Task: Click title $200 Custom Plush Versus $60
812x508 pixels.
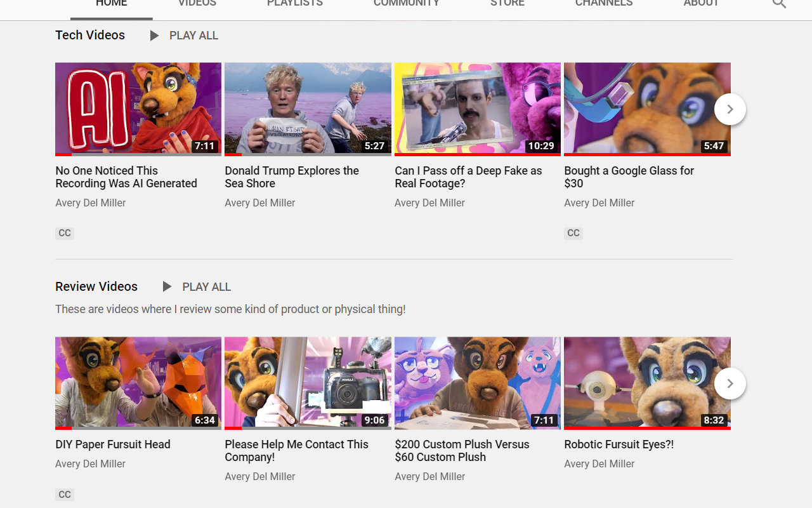Action: tap(462, 451)
